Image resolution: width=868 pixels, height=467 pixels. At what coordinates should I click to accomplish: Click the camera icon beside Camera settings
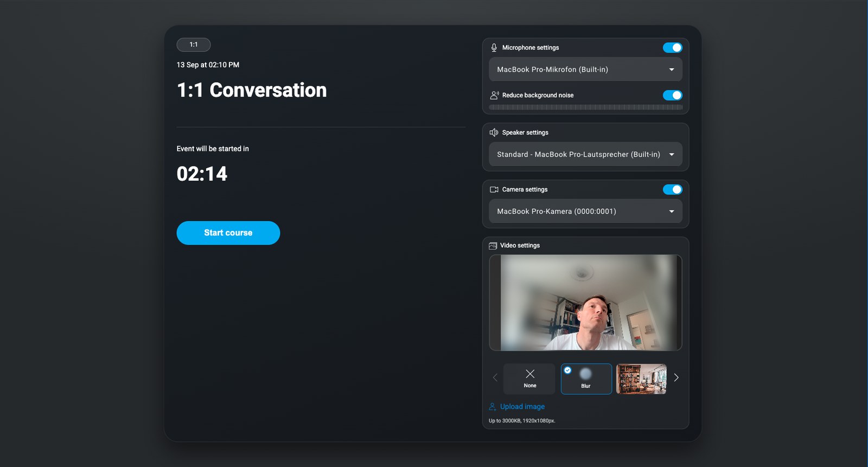494,189
